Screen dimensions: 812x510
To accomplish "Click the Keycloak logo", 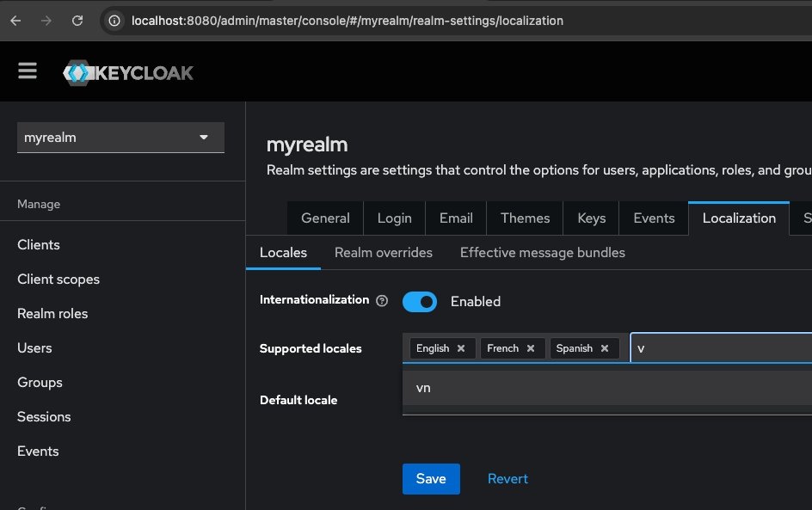I will [x=128, y=72].
